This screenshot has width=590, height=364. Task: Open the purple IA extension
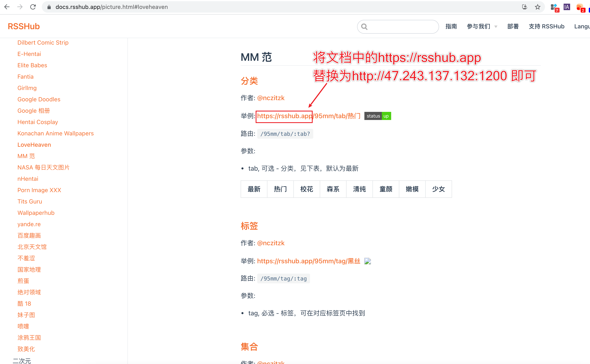tap(567, 7)
